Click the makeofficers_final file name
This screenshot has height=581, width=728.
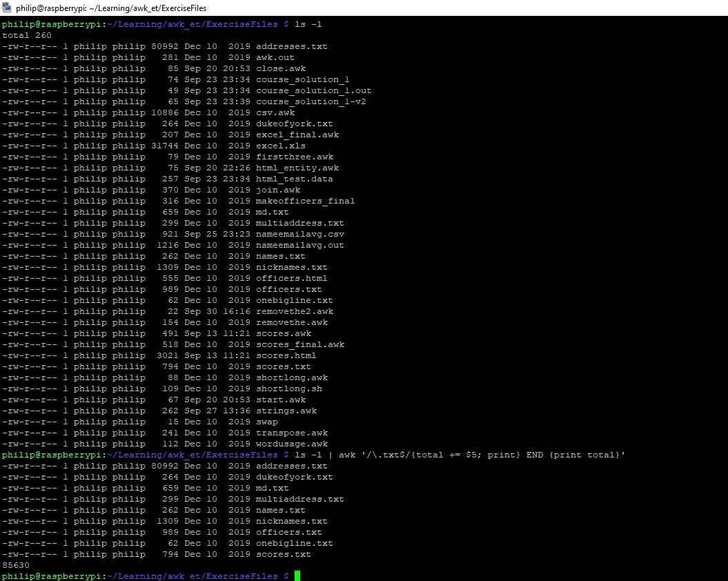[305, 201]
